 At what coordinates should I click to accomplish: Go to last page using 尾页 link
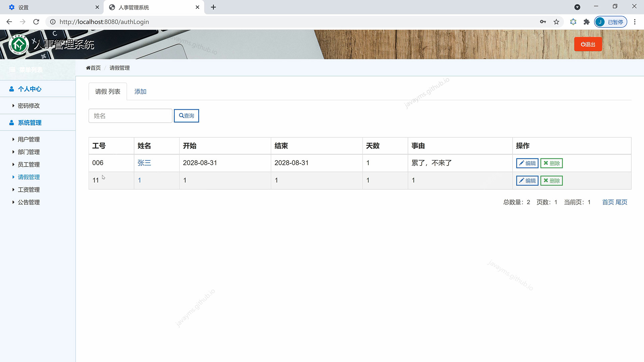coord(621,202)
